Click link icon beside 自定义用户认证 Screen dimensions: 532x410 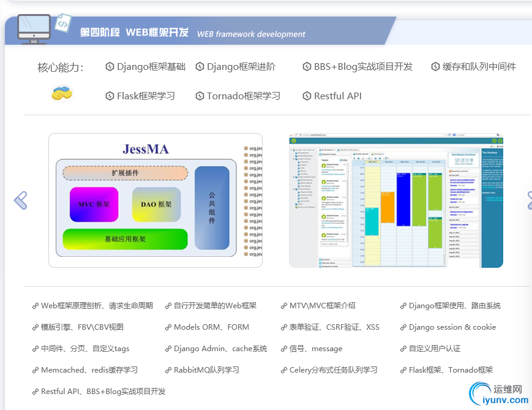(403, 349)
